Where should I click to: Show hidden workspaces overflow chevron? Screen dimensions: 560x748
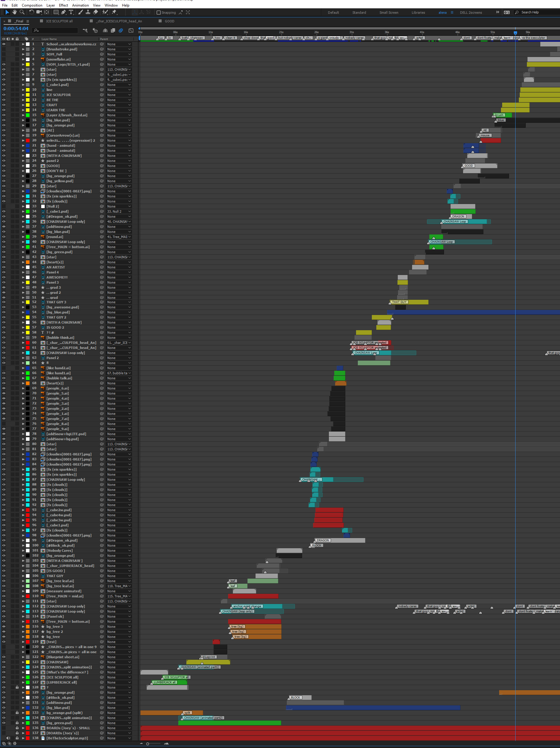497,12
